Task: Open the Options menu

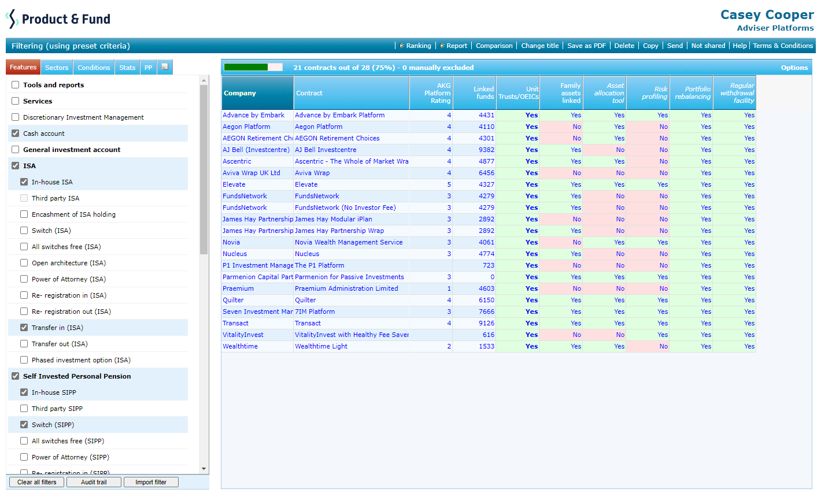Action: pos(794,68)
